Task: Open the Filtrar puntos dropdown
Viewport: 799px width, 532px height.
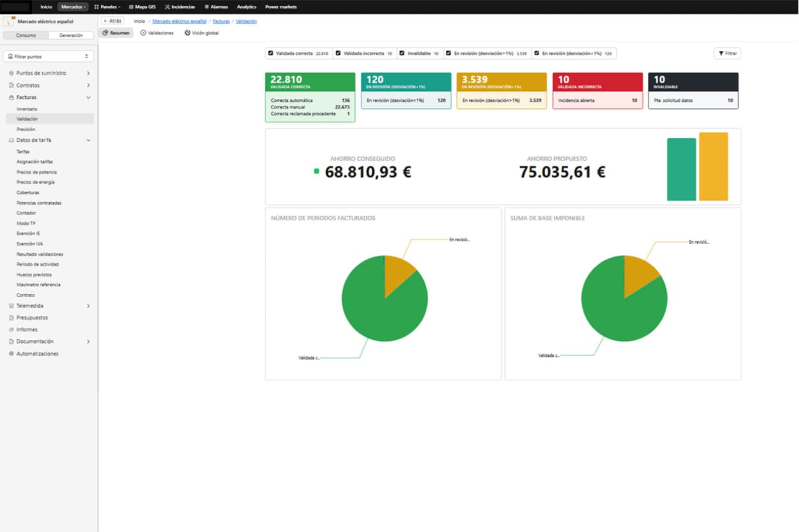Action: (49, 56)
